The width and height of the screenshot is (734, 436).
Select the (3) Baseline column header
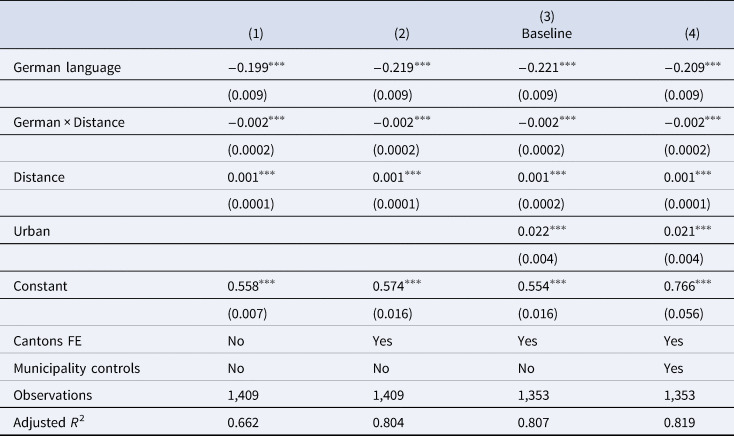[547, 25]
